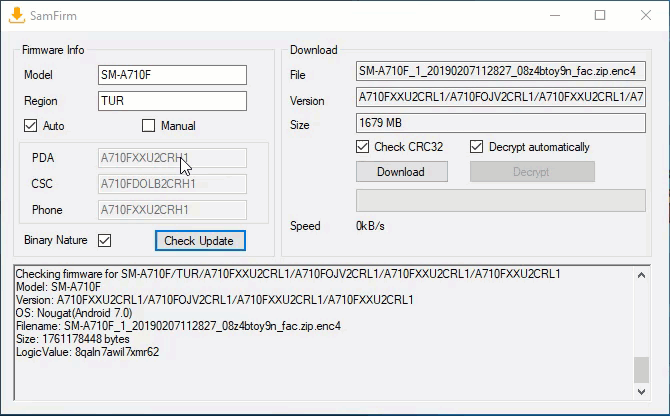Viewport: 670px width, 416px height.
Task: Toggle the Binary Nature checkbox
Action: pyautogui.click(x=105, y=240)
